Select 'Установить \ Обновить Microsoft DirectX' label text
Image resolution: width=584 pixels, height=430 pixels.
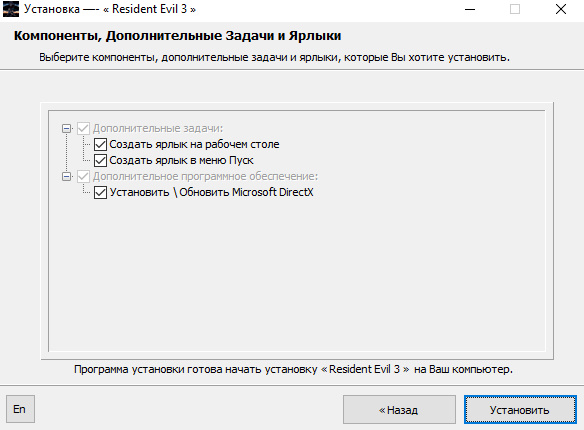tap(212, 192)
